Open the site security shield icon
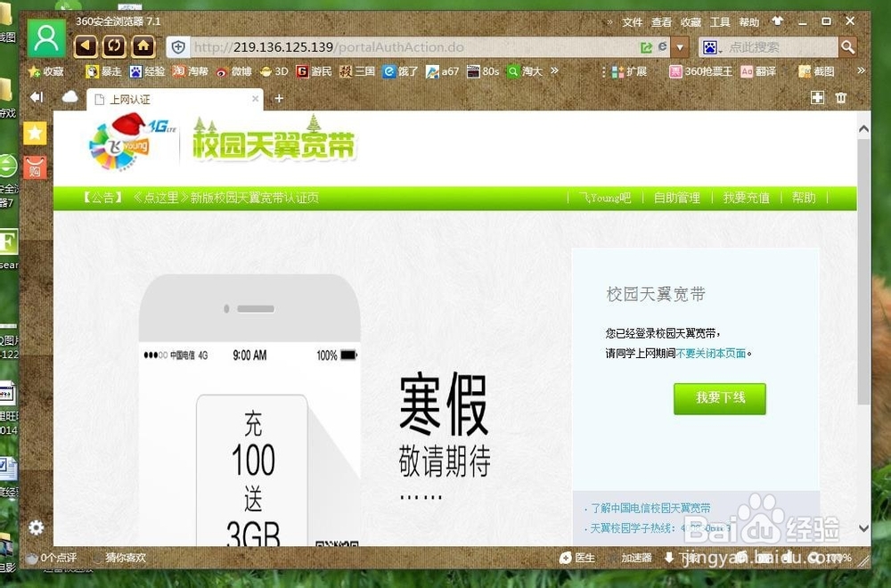Viewport: 891px width, 588px height. click(x=178, y=47)
